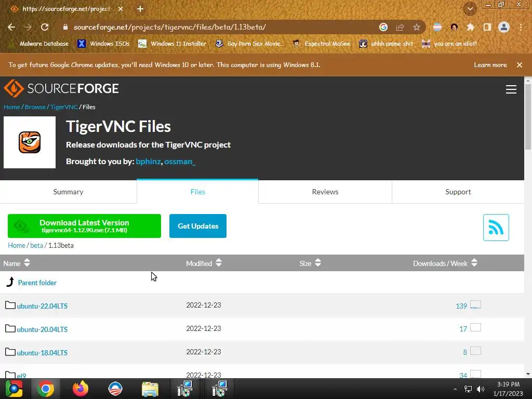
Task: Click the page vertical scrollbar thumb
Action: [x=528, y=116]
